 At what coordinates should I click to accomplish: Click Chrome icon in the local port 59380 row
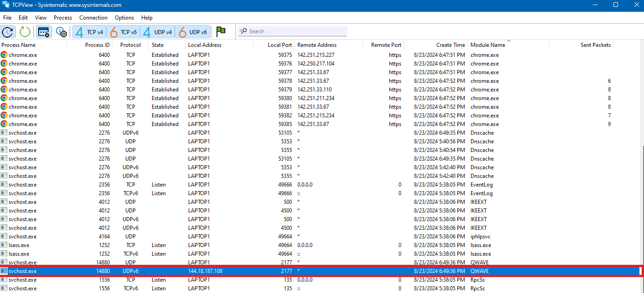(4, 98)
